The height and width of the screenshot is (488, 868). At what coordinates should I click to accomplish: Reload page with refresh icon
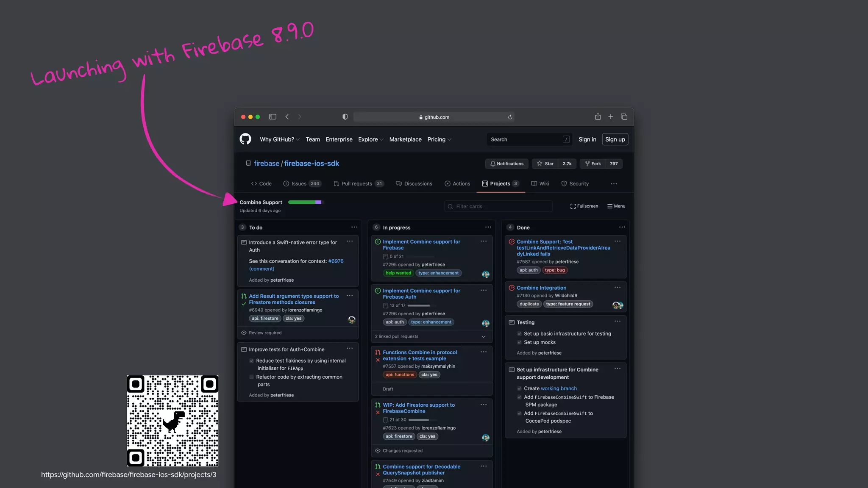(x=510, y=117)
